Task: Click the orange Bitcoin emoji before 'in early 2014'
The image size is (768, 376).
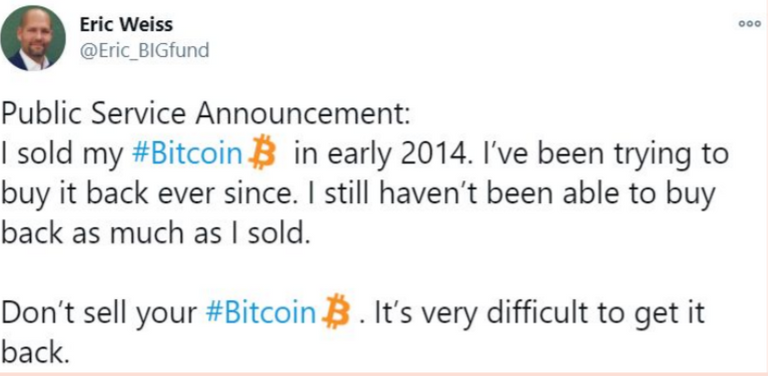Action: tap(262, 153)
